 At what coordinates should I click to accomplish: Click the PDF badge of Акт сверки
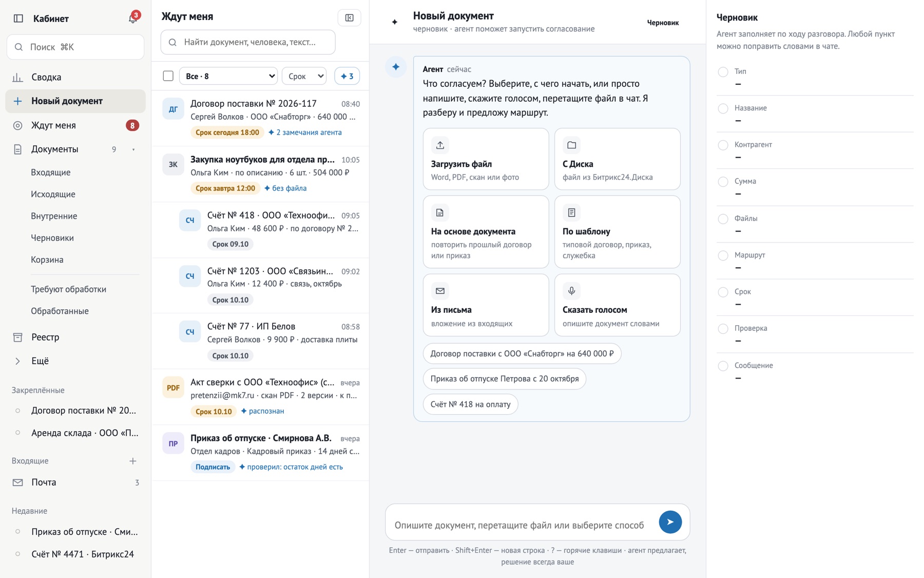click(173, 387)
